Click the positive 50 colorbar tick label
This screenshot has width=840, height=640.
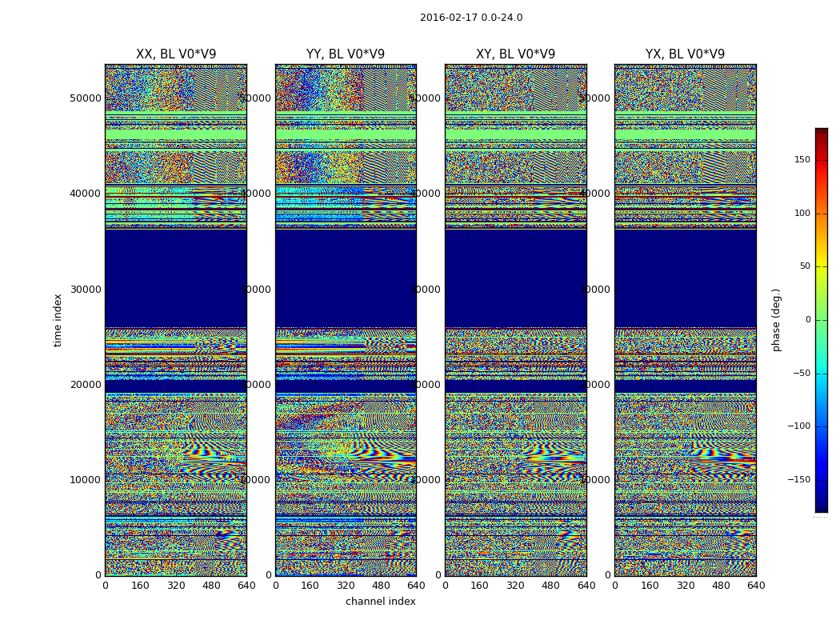click(805, 266)
